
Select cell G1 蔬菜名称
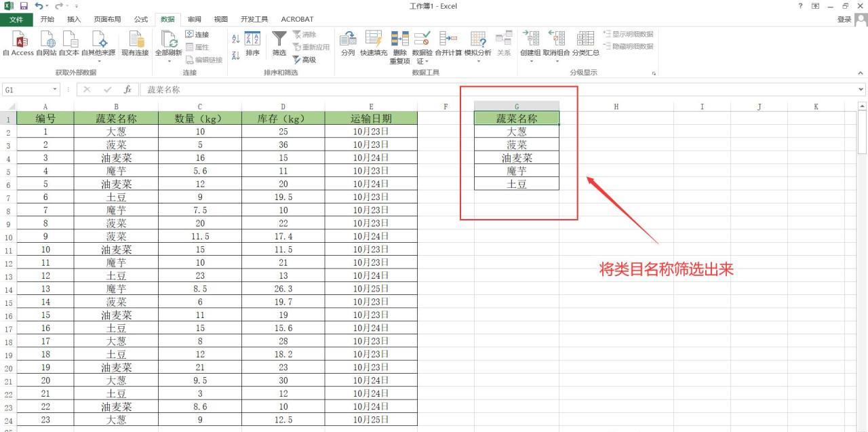517,119
